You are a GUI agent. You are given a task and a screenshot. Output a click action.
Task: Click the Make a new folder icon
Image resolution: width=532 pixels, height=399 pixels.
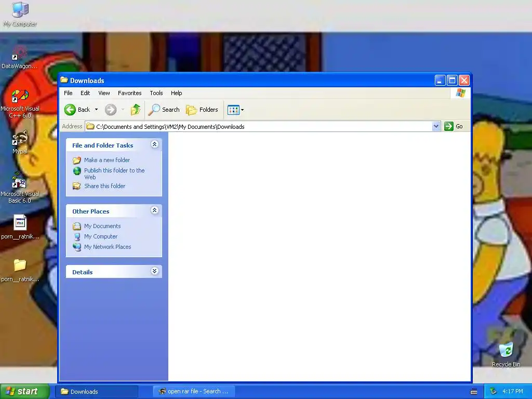77,160
